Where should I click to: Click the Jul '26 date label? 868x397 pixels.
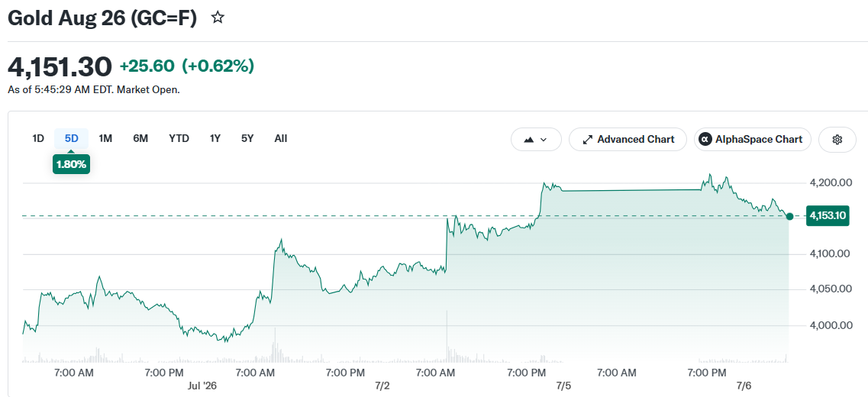pyautogui.click(x=201, y=386)
